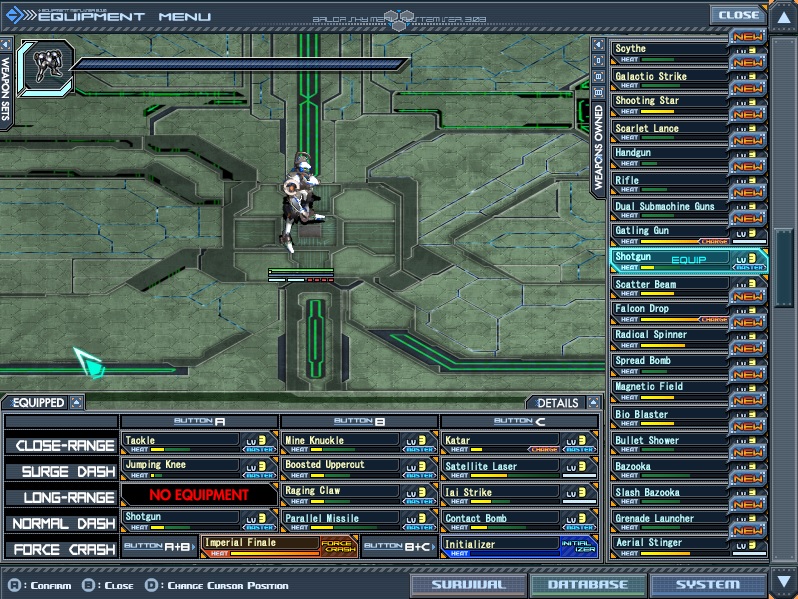
Task: Collapse the Equipped panel arrow
Action: (76, 403)
